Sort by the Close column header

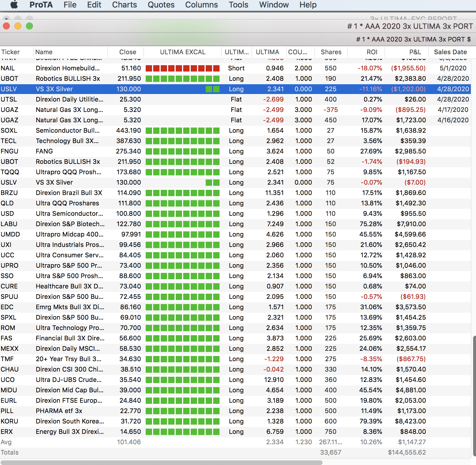click(x=126, y=52)
